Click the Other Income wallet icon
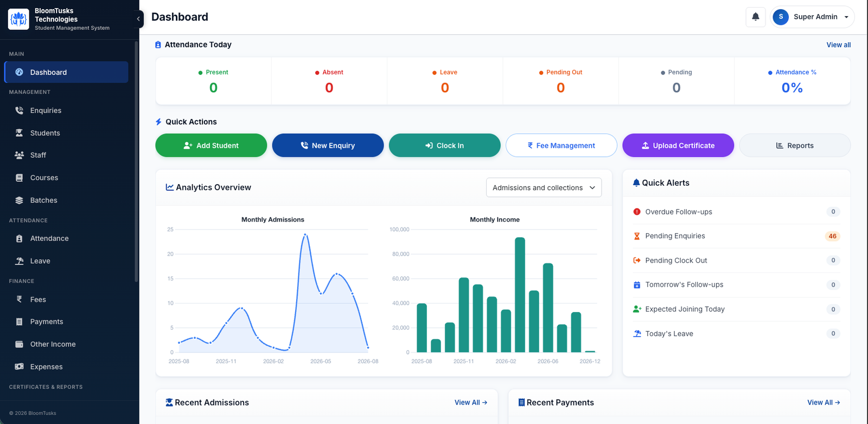 (x=20, y=344)
